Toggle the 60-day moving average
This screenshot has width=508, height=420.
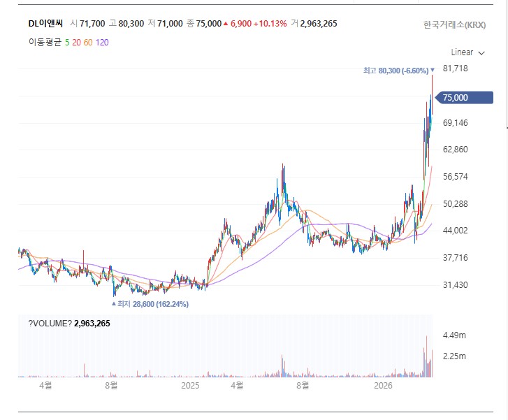pos(88,43)
